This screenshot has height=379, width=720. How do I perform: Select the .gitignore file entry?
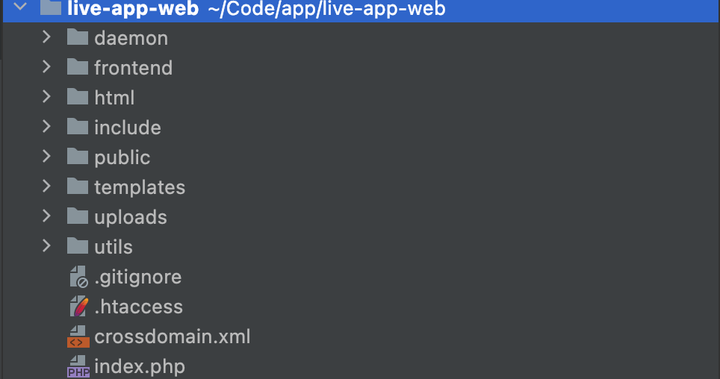pyautogui.click(x=138, y=277)
